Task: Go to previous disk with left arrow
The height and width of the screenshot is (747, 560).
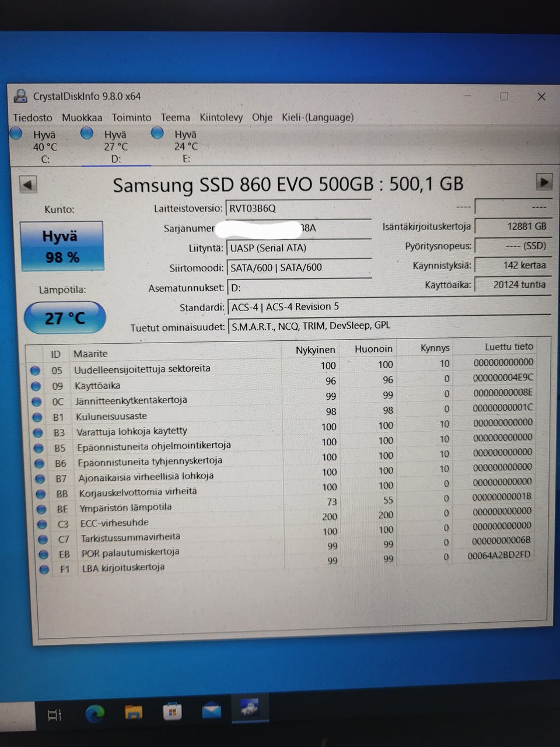Action: point(28,184)
